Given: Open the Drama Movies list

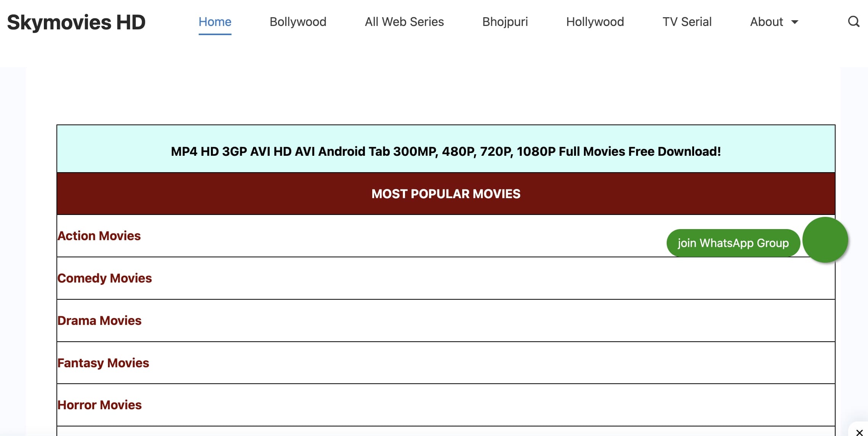Looking at the screenshot, I should pyautogui.click(x=100, y=320).
